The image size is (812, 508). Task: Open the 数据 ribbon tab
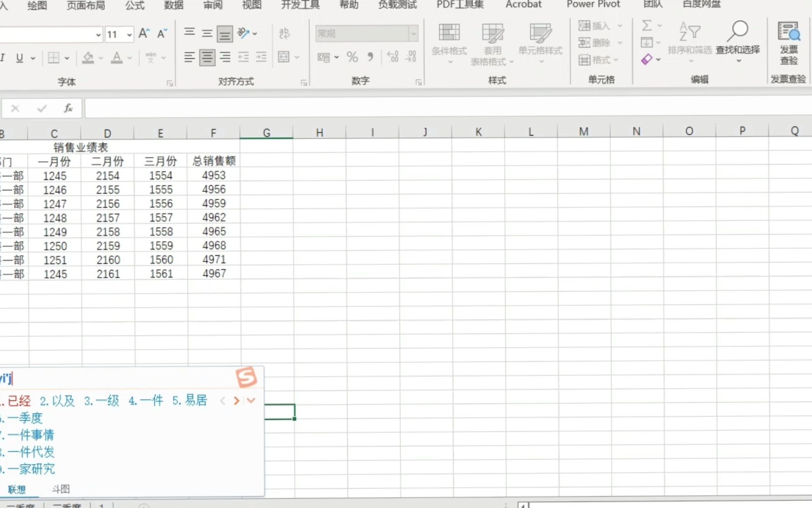(174, 5)
